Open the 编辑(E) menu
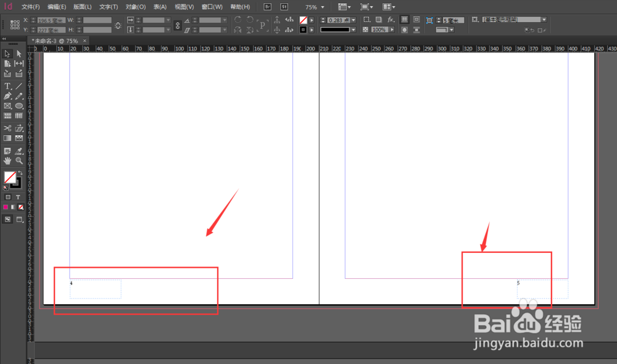The height and width of the screenshot is (364, 617). pyautogui.click(x=57, y=7)
